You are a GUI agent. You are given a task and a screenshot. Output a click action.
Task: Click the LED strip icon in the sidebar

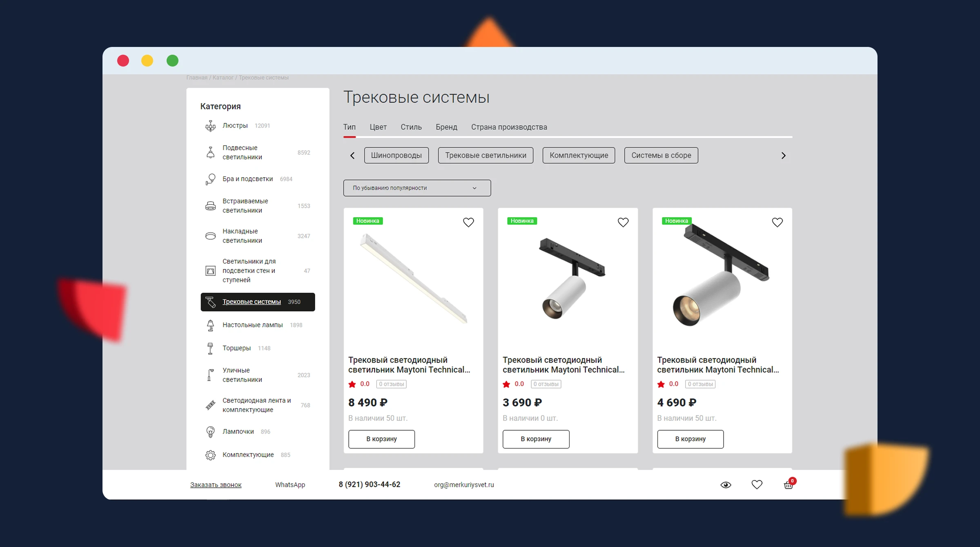210,405
